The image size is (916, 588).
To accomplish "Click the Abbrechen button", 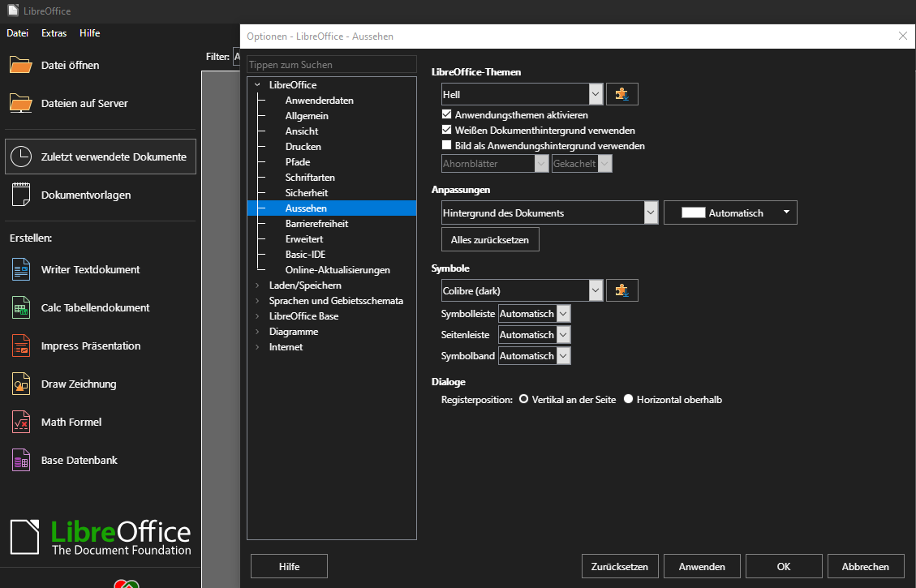I will click(865, 566).
